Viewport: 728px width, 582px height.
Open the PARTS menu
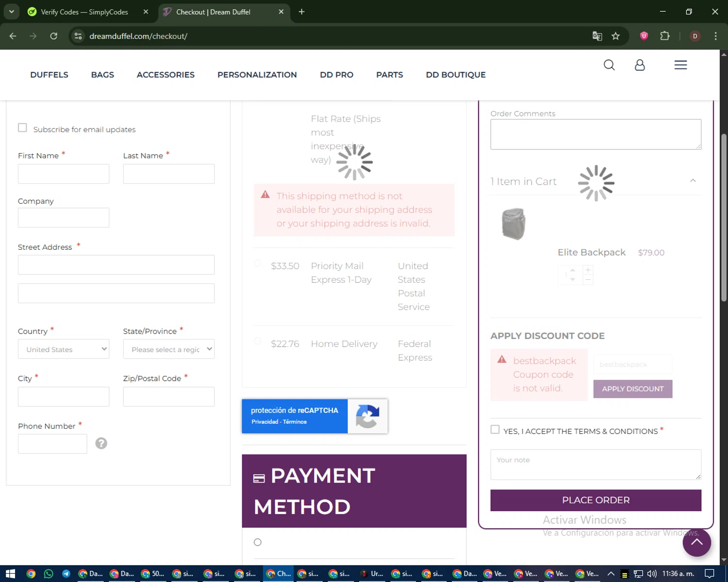pos(390,75)
